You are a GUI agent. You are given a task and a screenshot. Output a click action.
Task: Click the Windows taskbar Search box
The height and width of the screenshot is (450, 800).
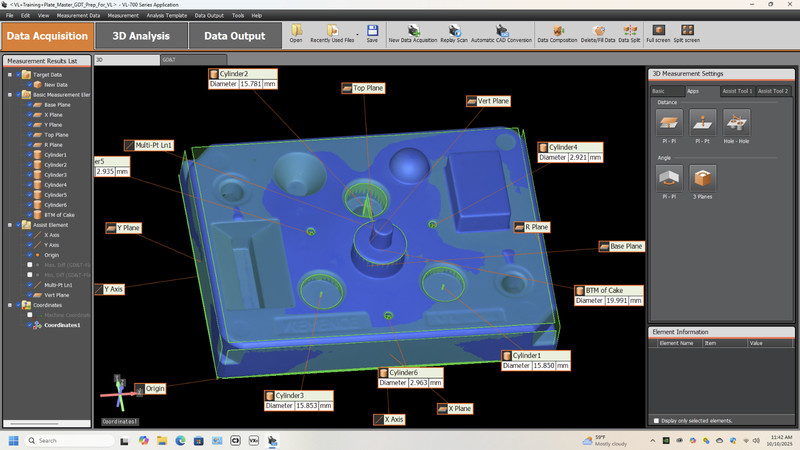coord(69,440)
